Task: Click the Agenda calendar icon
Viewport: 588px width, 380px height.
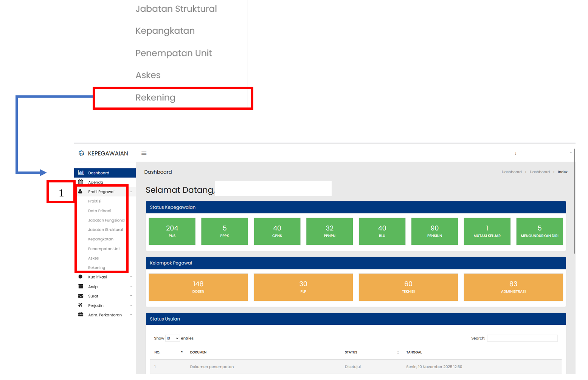Action: [81, 182]
